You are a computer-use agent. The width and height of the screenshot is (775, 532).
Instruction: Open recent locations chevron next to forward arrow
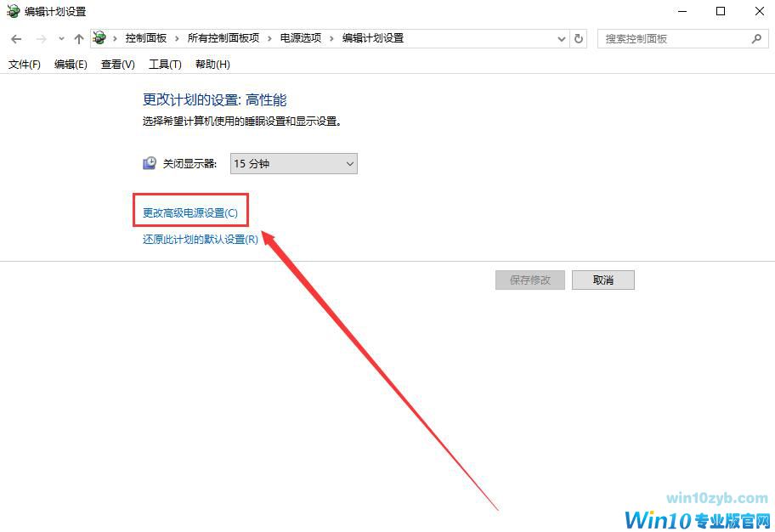tap(61, 38)
